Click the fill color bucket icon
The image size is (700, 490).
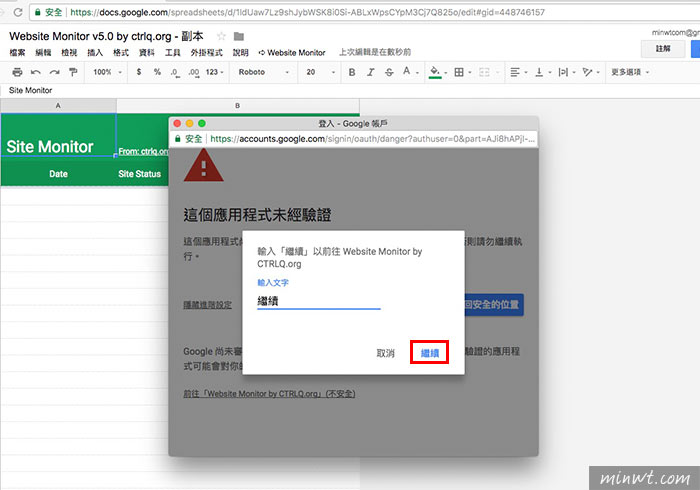click(x=435, y=71)
